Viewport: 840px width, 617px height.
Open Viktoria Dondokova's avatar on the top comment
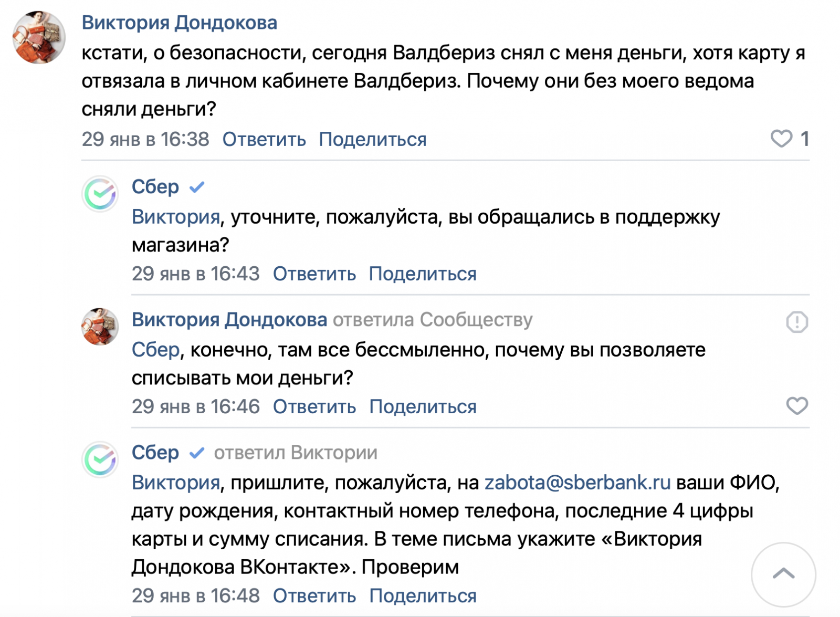click(x=39, y=37)
